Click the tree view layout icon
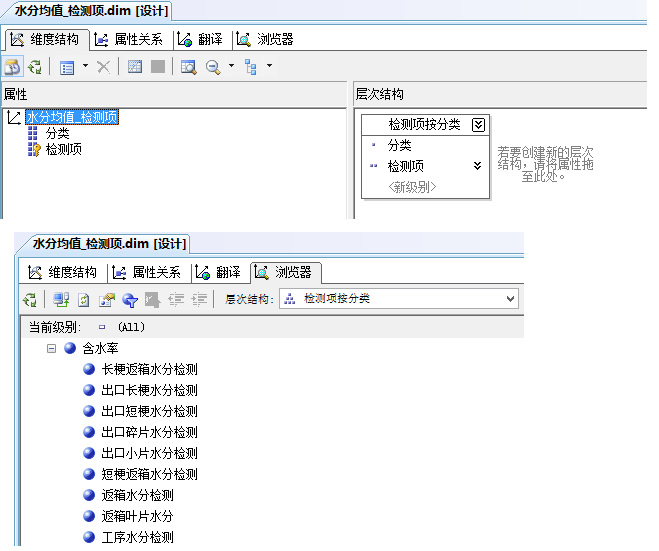 click(x=251, y=67)
